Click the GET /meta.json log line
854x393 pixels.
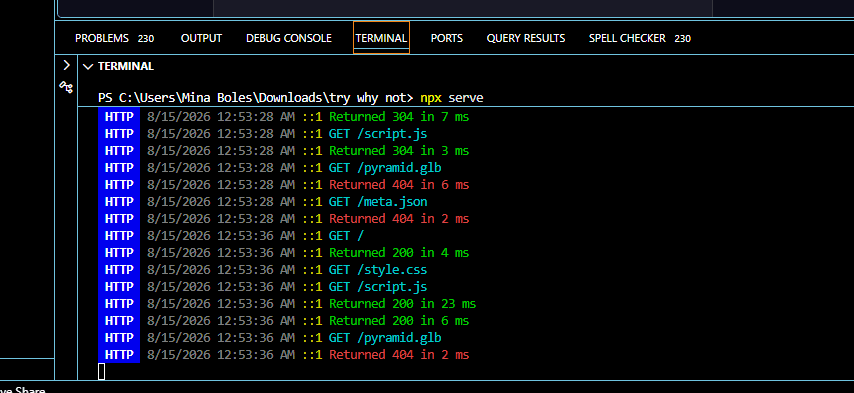tap(378, 202)
